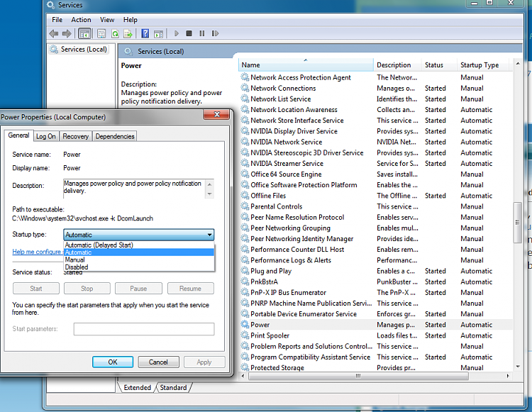
Task: Click the Pause service button
Action: (138, 288)
